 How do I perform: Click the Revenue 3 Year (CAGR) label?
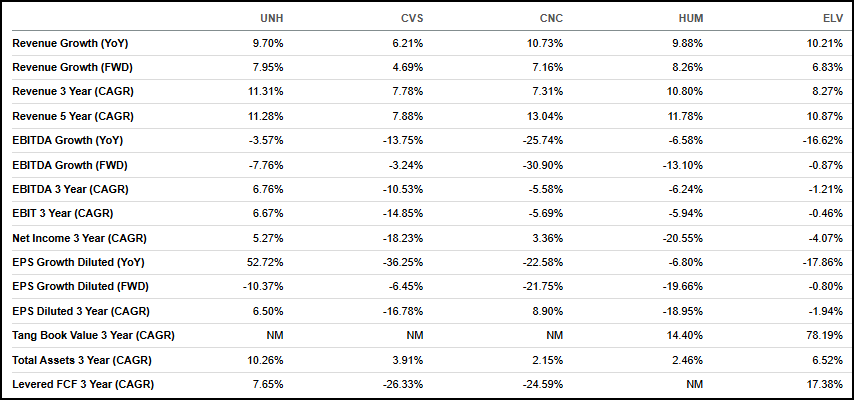(74, 92)
